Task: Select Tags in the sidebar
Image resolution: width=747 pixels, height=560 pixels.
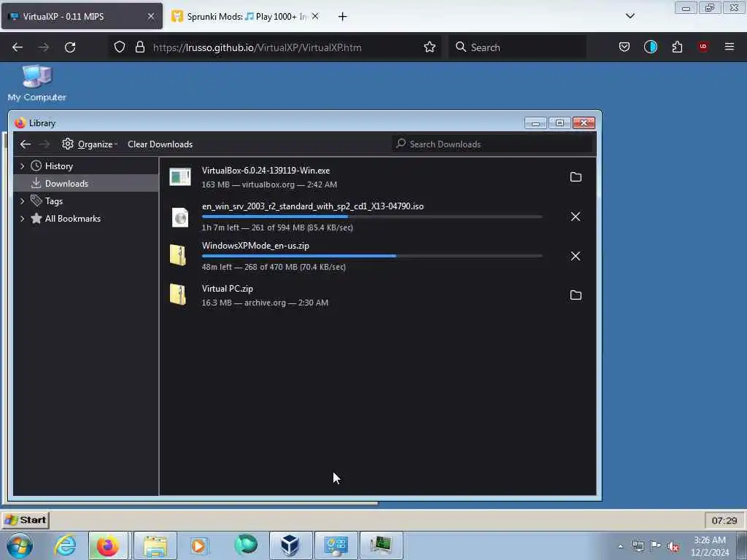Action: 54,201
